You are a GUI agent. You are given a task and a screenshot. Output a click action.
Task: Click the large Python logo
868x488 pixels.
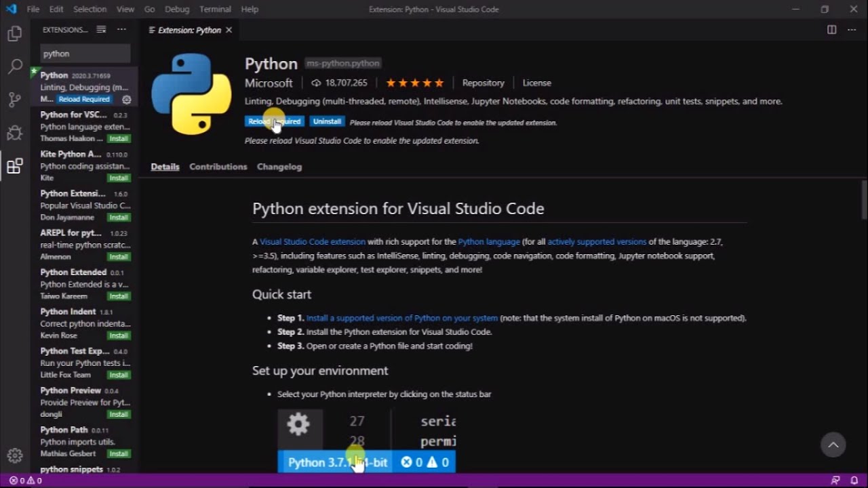[191, 94]
